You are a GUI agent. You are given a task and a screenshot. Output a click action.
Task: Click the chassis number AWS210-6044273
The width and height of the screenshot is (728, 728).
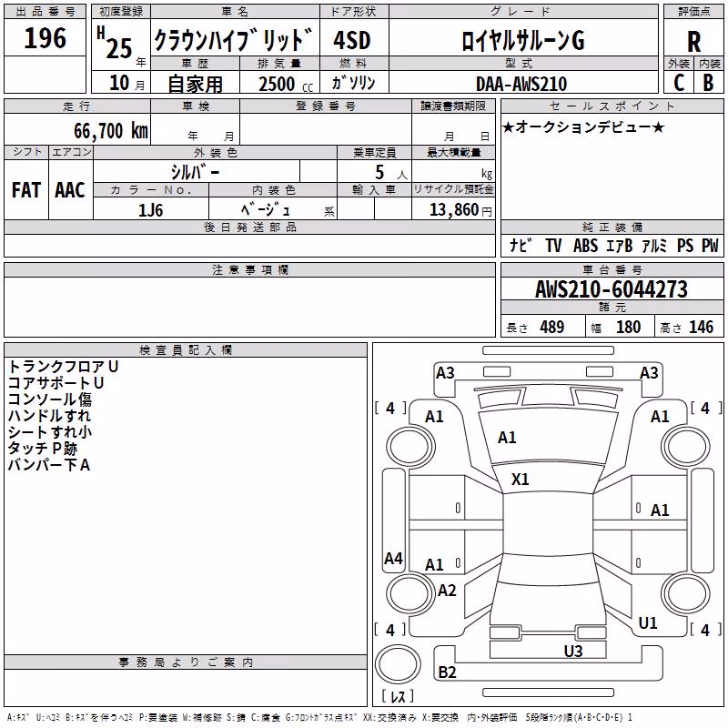point(612,289)
